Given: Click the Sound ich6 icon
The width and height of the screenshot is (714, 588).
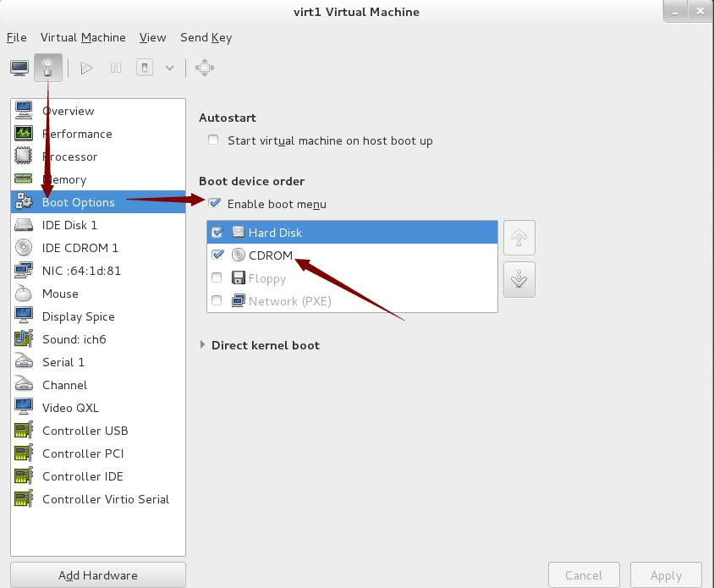Looking at the screenshot, I should [x=23, y=339].
